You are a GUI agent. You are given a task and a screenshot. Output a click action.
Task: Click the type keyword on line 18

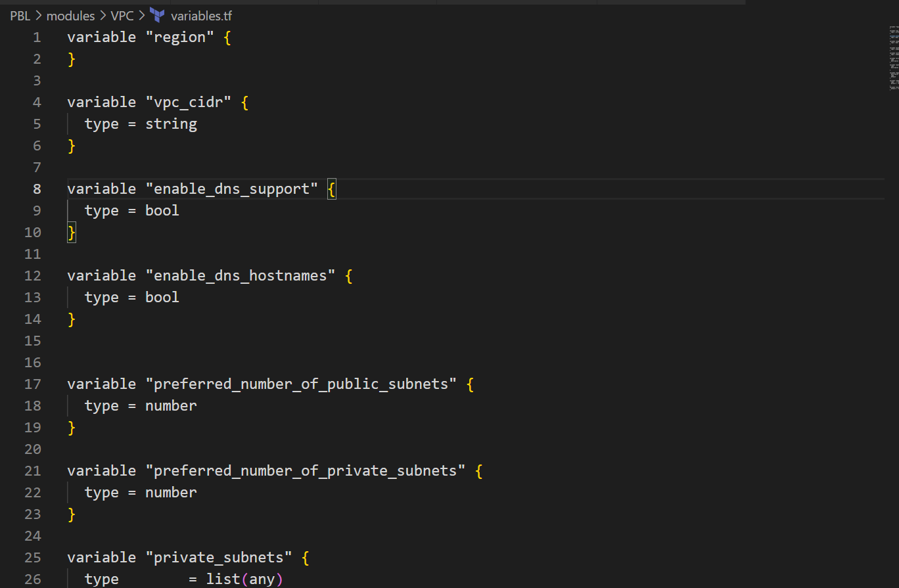pyautogui.click(x=101, y=405)
